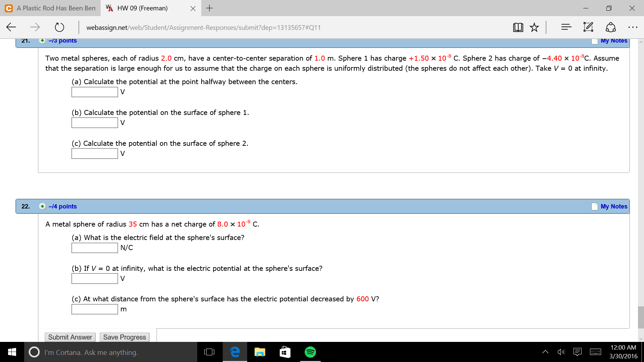The image size is (644, 362).
Task: Open a new browser tab
Action: (x=209, y=8)
